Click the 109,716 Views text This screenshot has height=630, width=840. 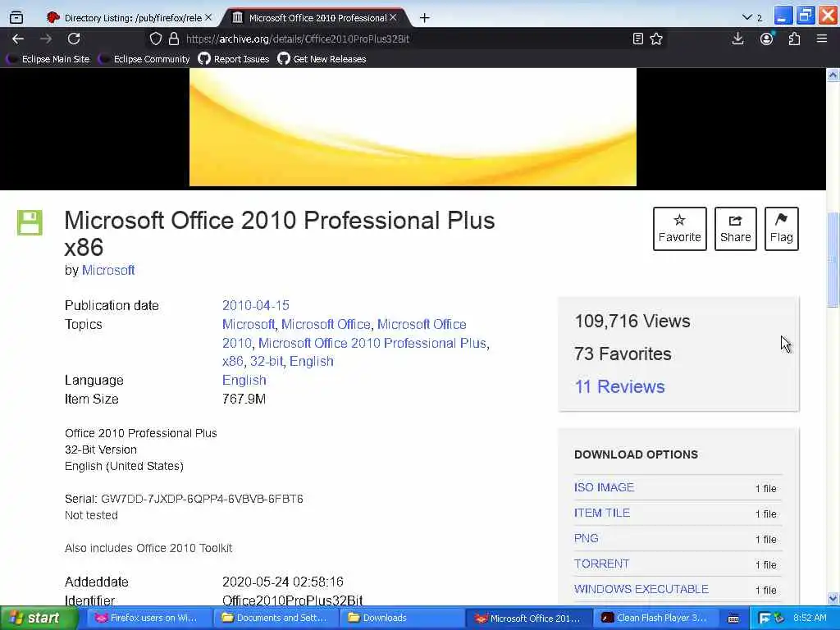[632, 322]
